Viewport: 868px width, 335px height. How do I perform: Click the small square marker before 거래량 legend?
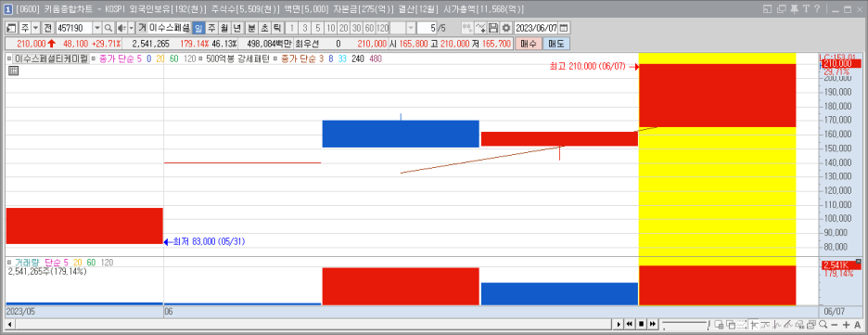(x=9, y=262)
